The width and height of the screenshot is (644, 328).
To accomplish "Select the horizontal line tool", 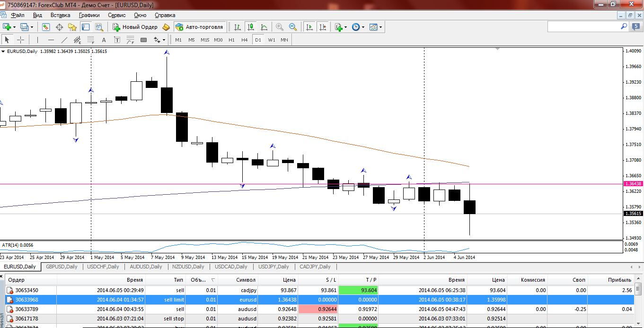I will 51,40.
